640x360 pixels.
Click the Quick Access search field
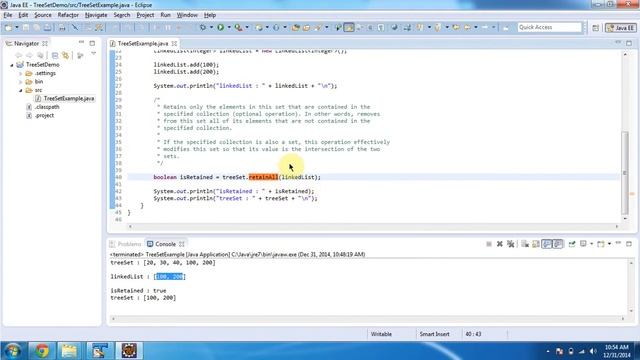point(549,27)
